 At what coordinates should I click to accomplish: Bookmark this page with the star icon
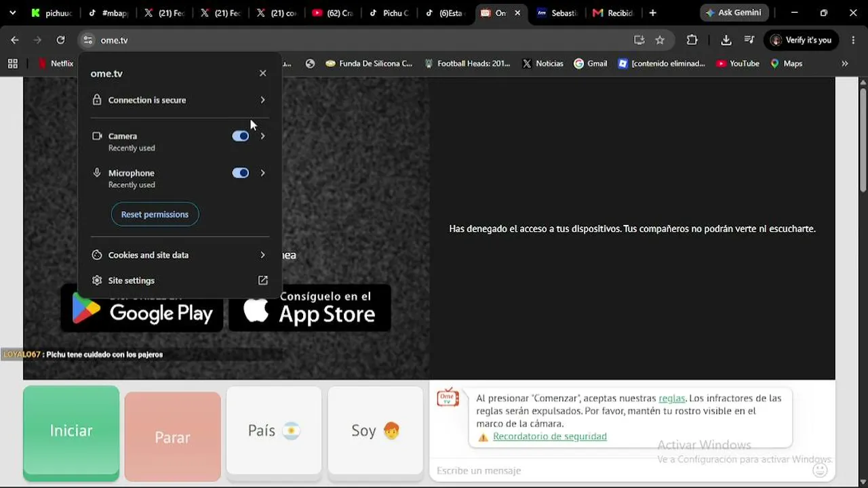tap(660, 40)
